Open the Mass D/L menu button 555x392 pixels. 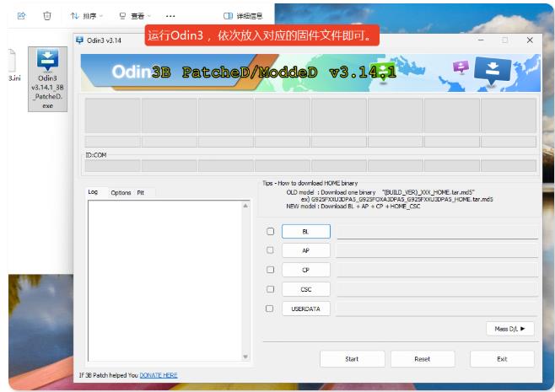click(510, 329)
